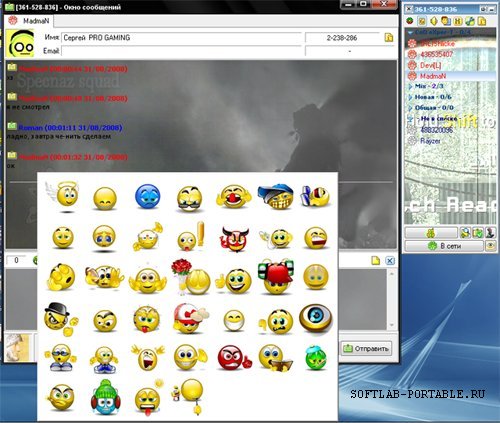
Task: Select the red-cap smiley carrying a boombox
Action: coord(276,277)
